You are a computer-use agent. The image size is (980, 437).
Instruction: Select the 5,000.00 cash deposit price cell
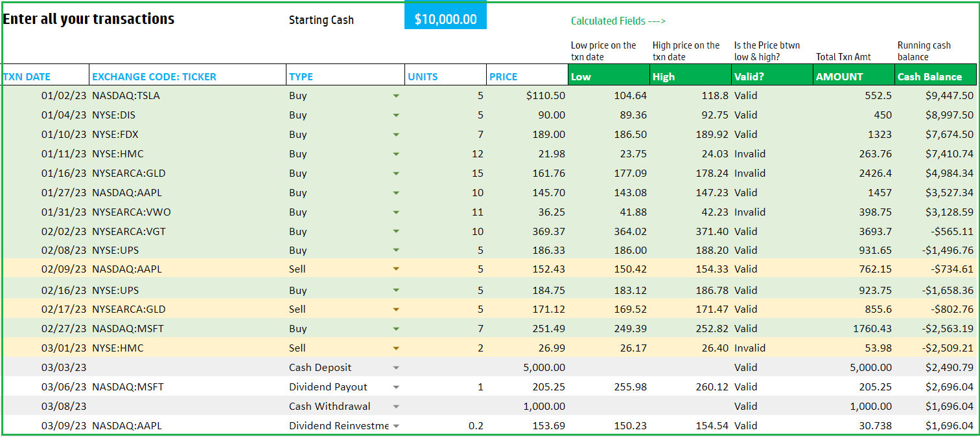[528, 368]
